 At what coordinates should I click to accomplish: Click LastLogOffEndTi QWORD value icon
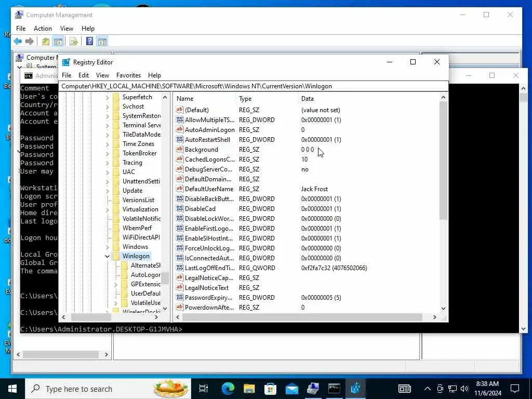click(179, 268)
